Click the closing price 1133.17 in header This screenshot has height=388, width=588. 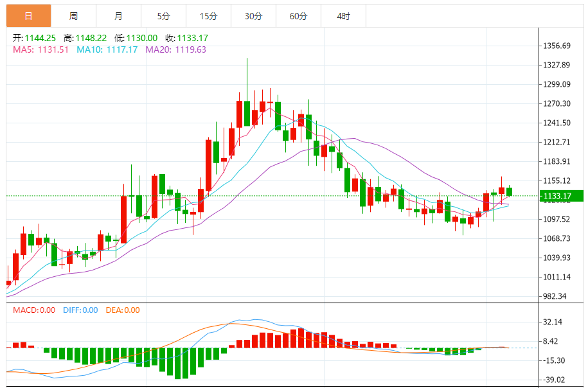pyautogui.click(x=192, y=38)
